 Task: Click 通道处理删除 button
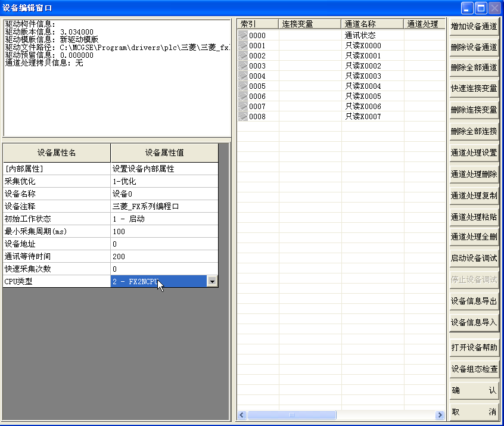(x=474, y=174)
